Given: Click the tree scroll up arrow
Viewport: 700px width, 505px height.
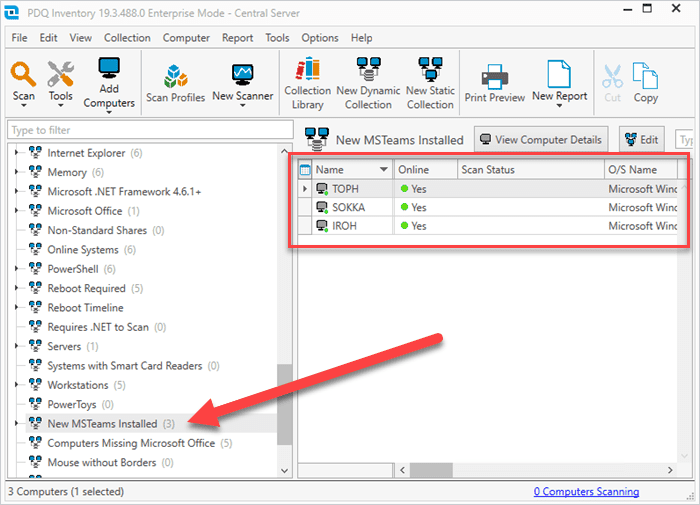Looking at the screenshot, I should click(x=284, y=151).
